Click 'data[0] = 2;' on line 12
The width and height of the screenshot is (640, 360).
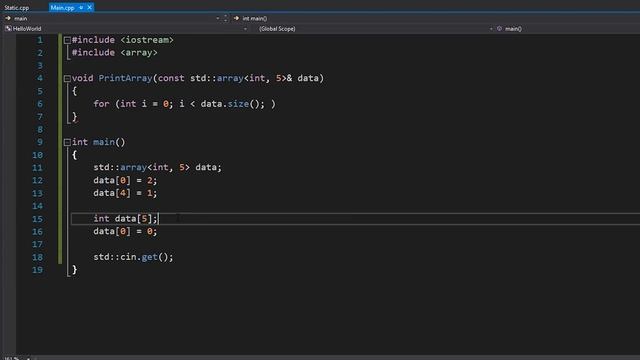pyautogui.click(x=125, y=180)
